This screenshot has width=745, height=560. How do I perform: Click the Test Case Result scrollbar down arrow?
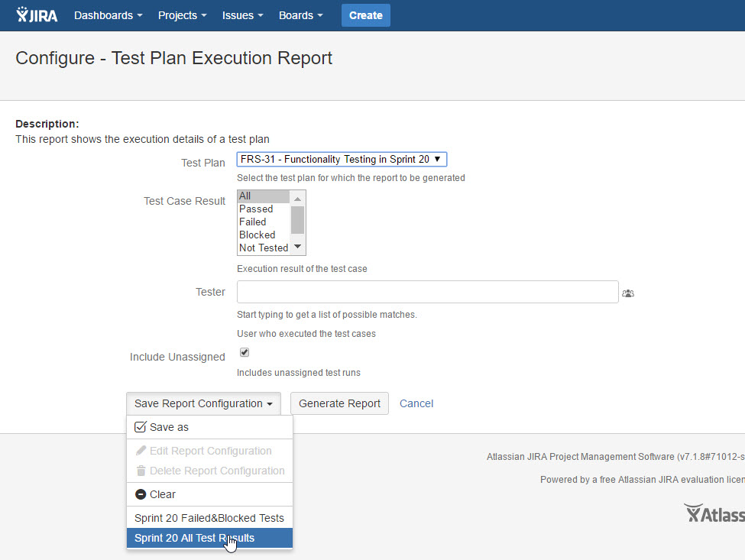tap(297, 247)
